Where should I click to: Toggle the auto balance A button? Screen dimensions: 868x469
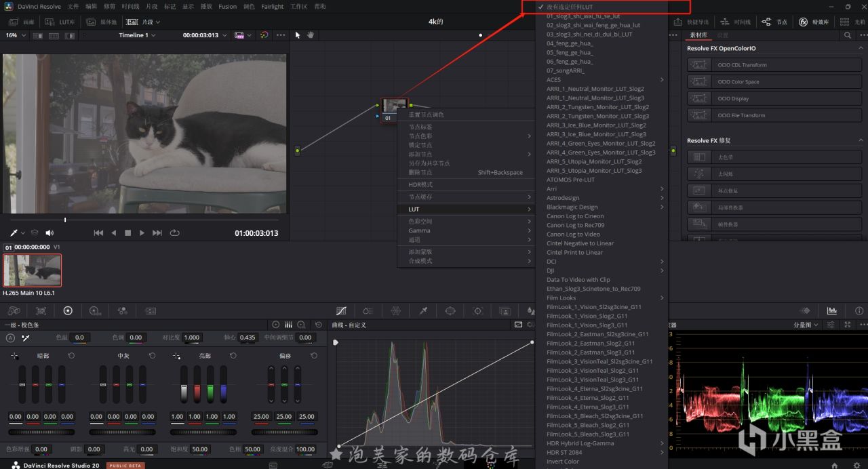click(10, 338)
